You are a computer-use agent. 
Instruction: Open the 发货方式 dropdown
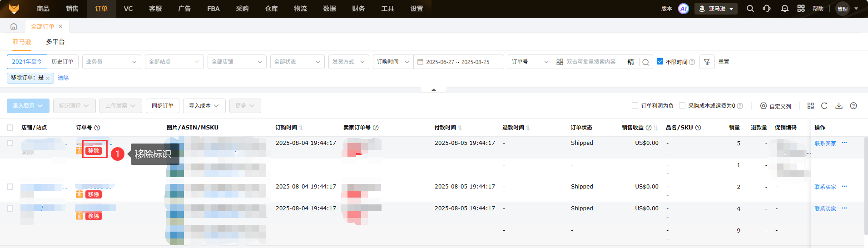[x=348, y=62]
